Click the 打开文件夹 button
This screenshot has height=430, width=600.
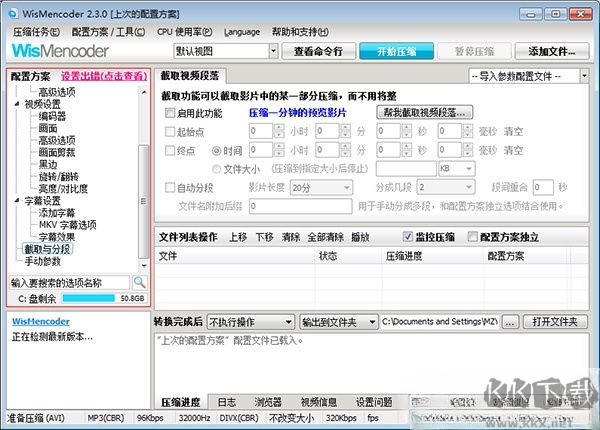pyautogui.click(x=555, y=322)
